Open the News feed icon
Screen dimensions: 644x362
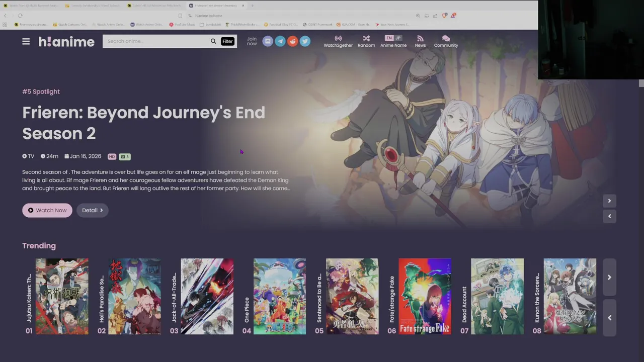[420, 38]
